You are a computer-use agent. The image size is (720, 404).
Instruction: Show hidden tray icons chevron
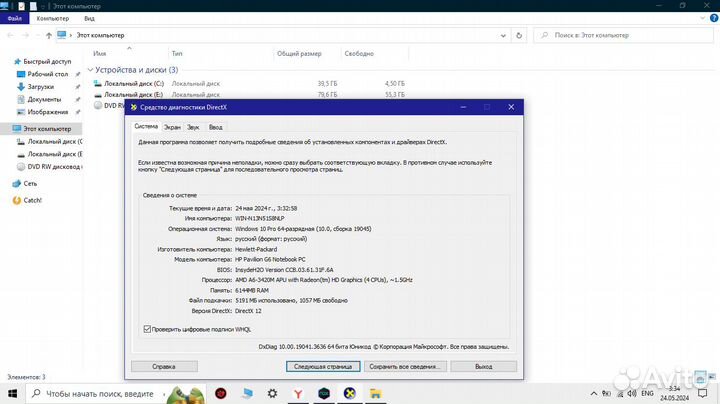tap(594, 393)
